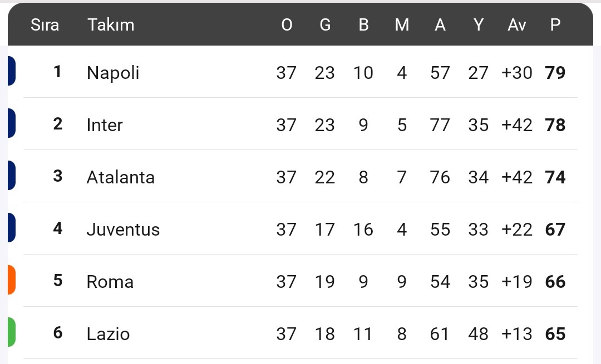Screen dimensions: 601x364
Task: Click the O matches played header
Action: coord(287,25)
